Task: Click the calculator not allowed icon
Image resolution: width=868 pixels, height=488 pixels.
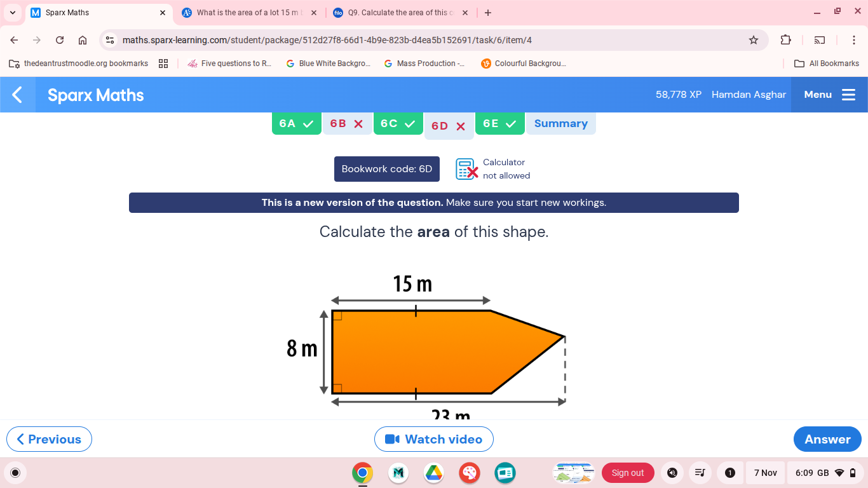Action: click(466, 169)
